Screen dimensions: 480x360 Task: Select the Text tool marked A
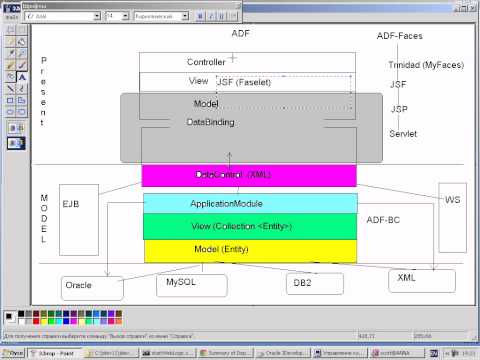[21, 77]
